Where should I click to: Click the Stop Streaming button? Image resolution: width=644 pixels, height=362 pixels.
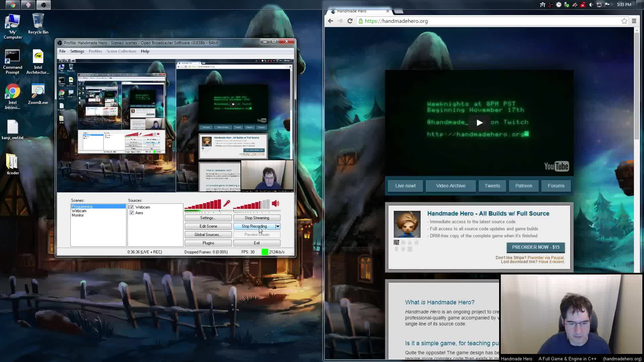(257, 218)
